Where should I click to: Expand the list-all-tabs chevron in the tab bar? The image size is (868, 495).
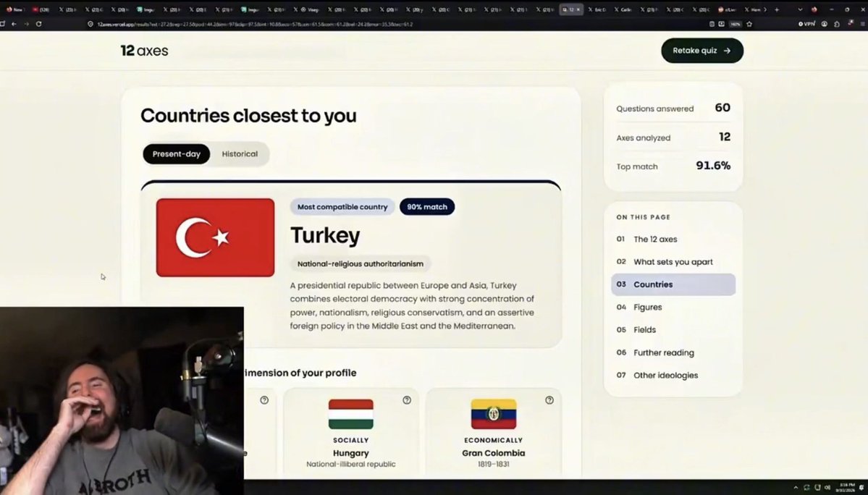coord(800,9)
